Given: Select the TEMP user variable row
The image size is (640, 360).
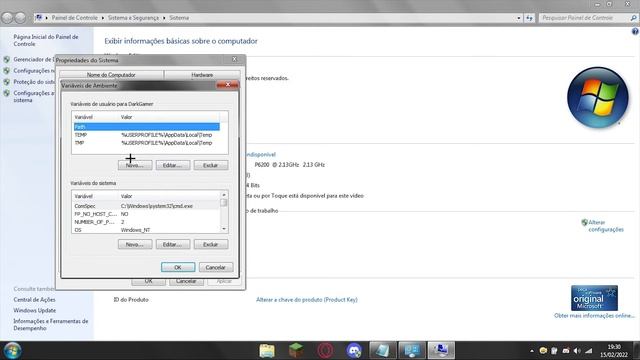Looking at the screenshot, I should (147, 135).
